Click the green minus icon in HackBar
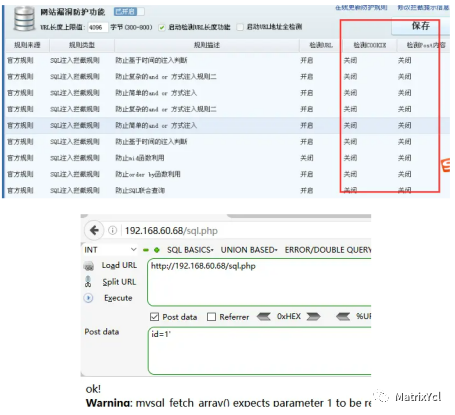Image resolution: width=455 pixels, height=415 pixels. tap(146, 250)
